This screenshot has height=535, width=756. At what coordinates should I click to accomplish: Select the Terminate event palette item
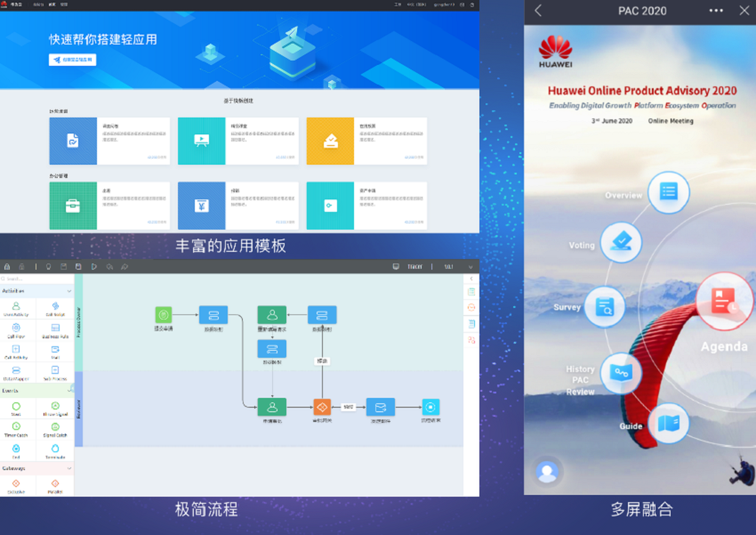click(x=55, y=451)
